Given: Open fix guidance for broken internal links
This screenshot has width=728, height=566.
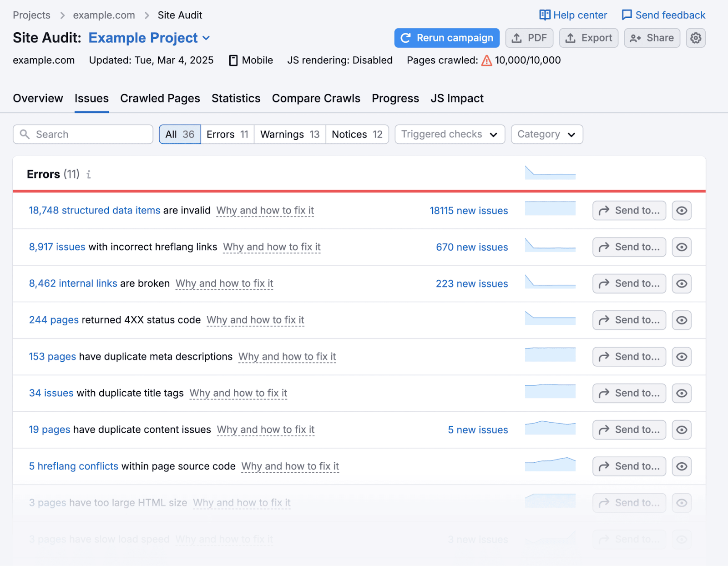Looking at the screenshot, I should coord(224,283).
